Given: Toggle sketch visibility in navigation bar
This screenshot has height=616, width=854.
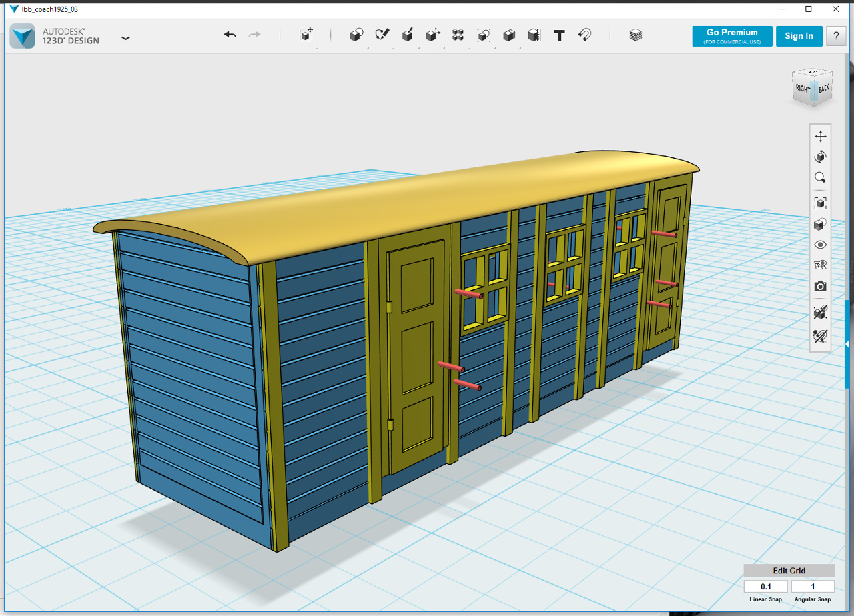Looking at the screenshot, I should pos(820,335).
